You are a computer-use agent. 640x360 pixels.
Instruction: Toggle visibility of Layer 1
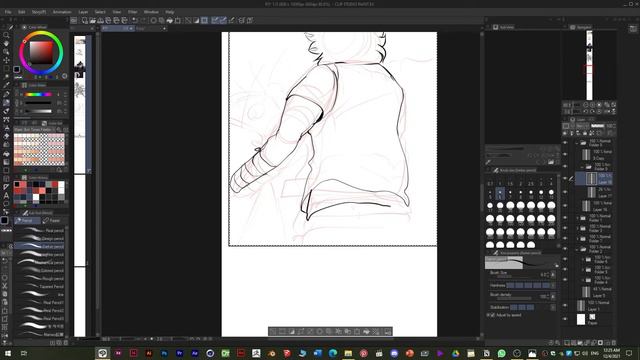(565, 305)
